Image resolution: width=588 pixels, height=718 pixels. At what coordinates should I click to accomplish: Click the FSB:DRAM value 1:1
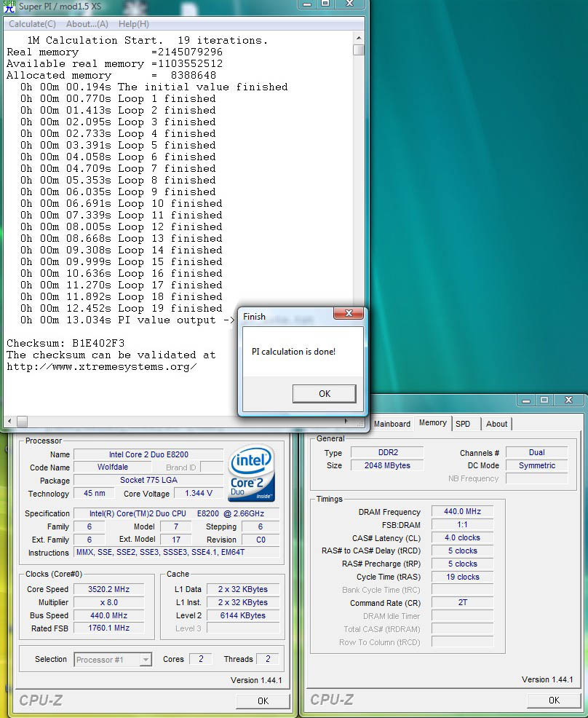[x=462, y=524]
